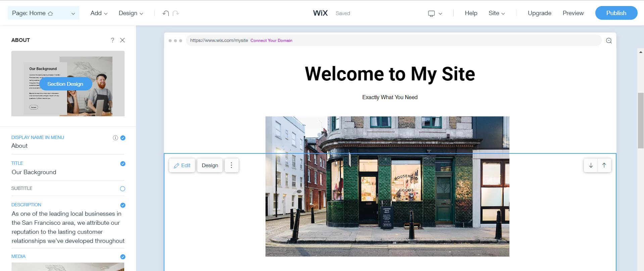Follow the Connect Your Domain link
Viewport: 644px width, 271px height.
click(271, 41)
